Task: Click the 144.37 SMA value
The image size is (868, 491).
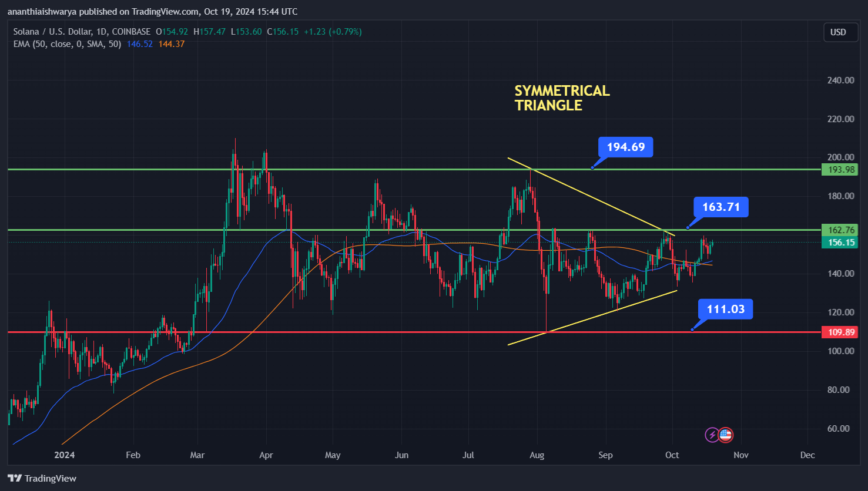Action: pyautogui.click(x=172, y=44)
